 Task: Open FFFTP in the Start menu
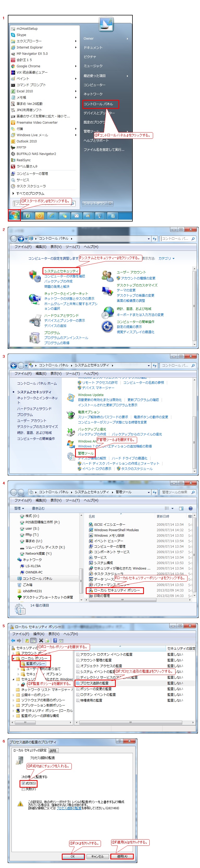click(21, 148)
